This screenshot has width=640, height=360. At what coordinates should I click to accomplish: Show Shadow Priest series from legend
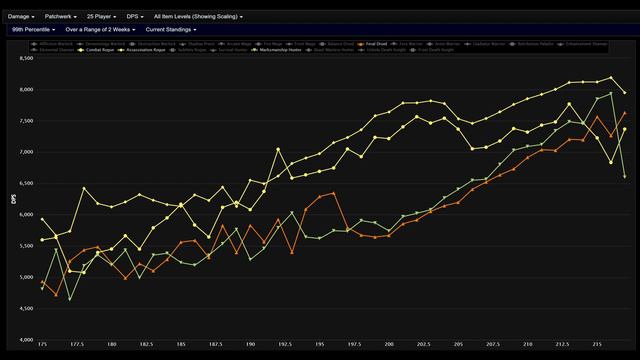tap(197, 44)
